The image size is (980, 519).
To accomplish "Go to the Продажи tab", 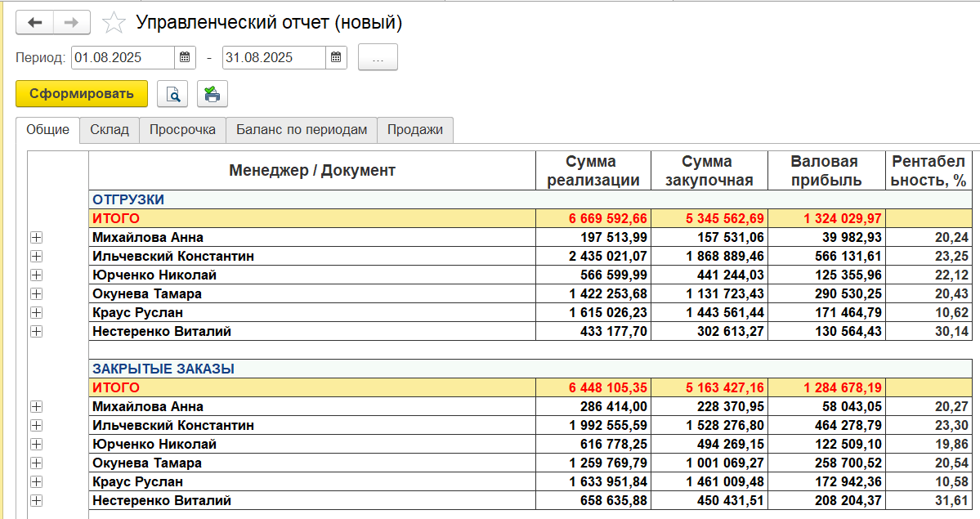I will (415, 130).
